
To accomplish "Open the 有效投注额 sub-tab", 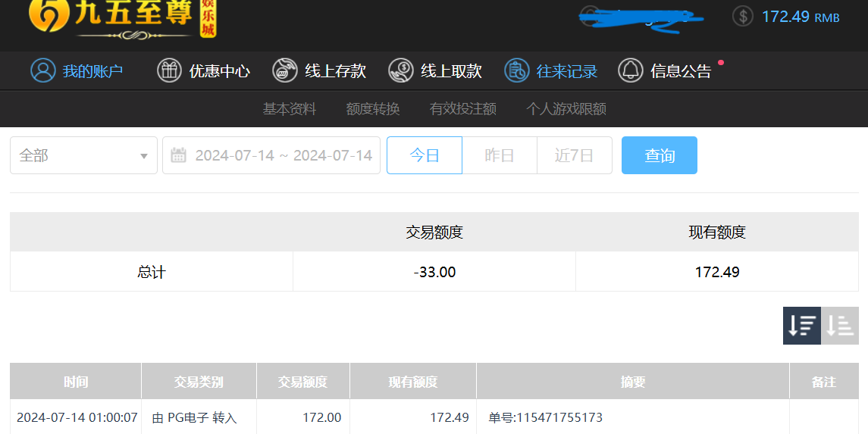I will (463, 109).
